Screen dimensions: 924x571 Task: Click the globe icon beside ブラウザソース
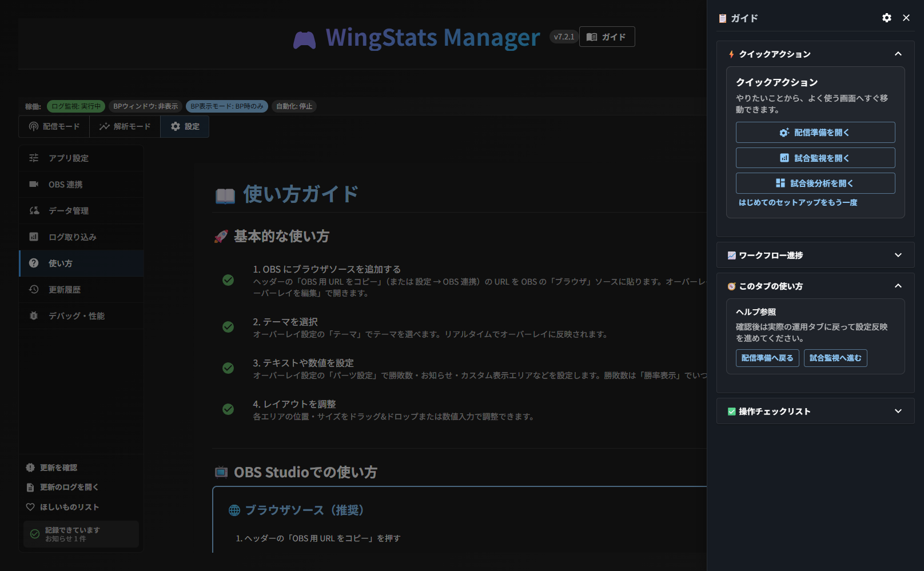pyautogui.click(x=234, y=510)
